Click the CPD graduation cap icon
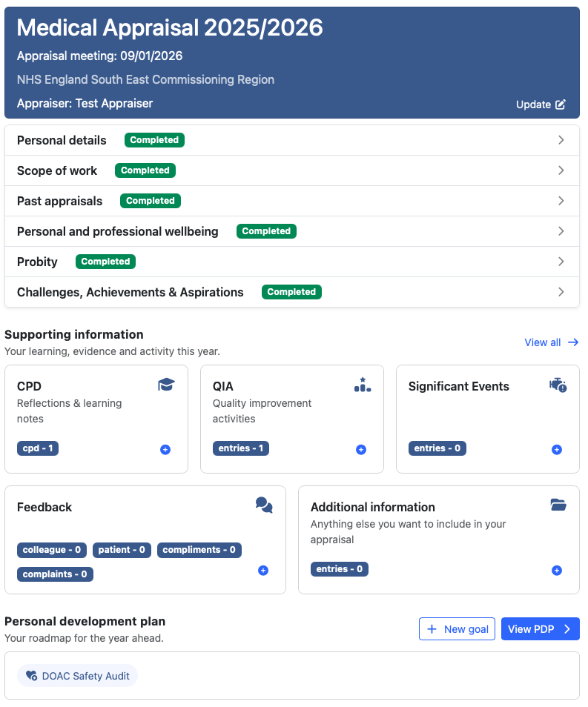Screen dimensions: 588x707 [166, 385]
